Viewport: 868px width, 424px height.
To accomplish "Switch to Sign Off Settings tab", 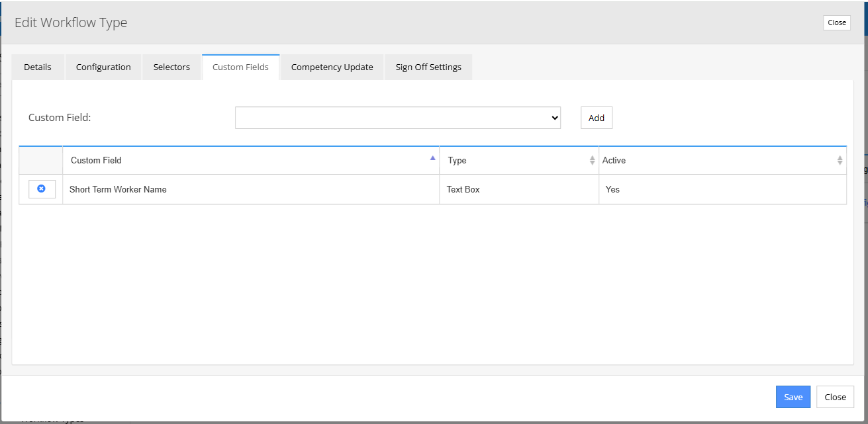I will [x=428, y=67].
